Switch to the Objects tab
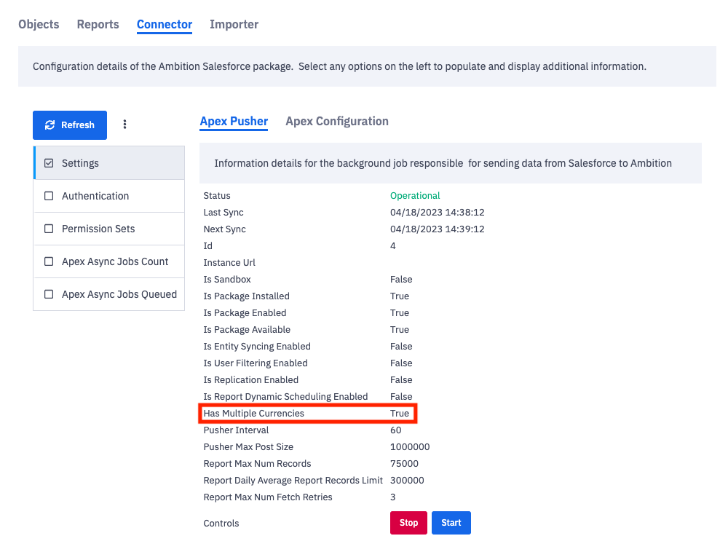 coord(39,24)
